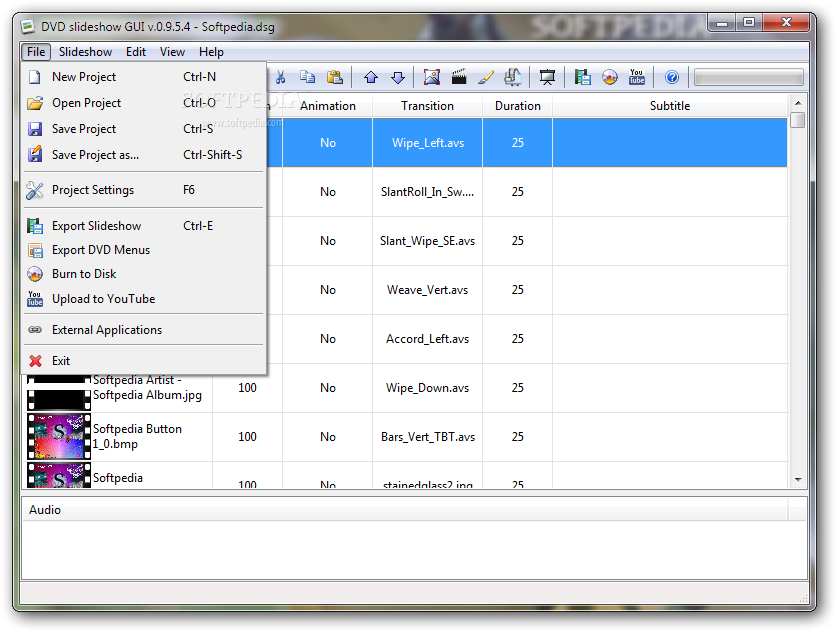Click the application icon in the title bar
837x632 pixels.
[28, 26]
